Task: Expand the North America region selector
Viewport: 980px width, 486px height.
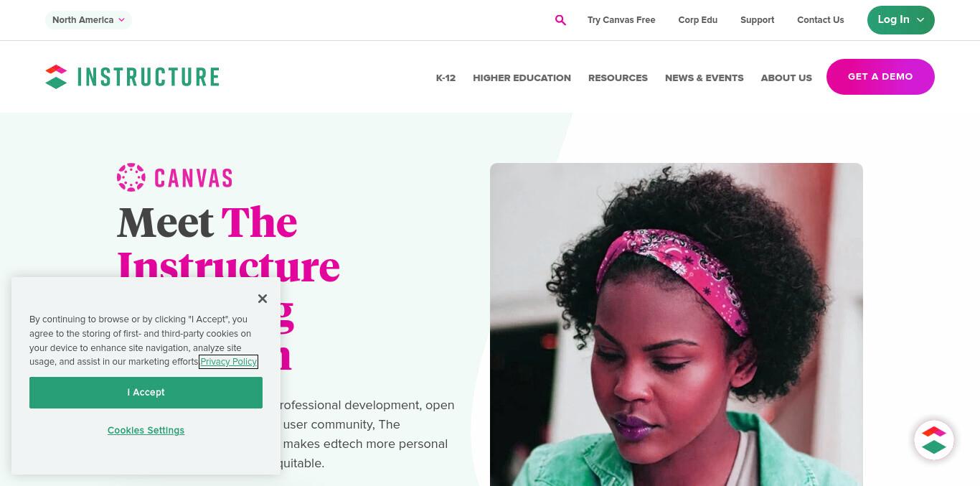Action: [x=88, y=20]
